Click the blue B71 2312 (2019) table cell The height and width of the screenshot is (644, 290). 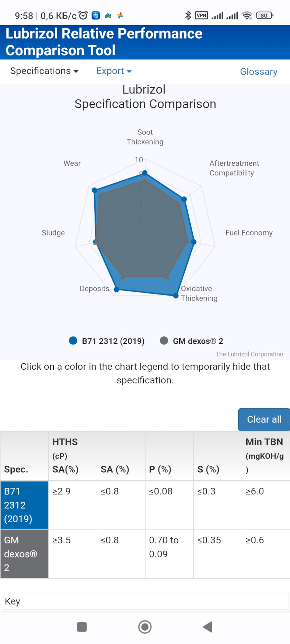click(x=25, y=505)
